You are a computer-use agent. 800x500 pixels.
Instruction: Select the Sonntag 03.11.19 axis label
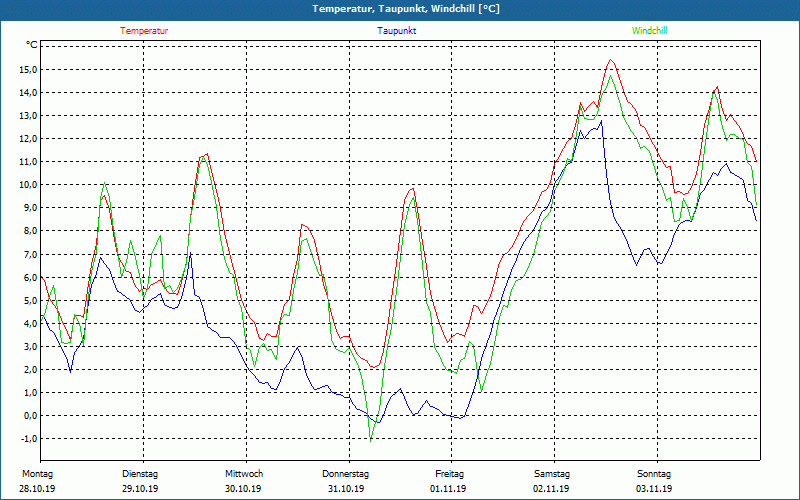tap(654, 481)
